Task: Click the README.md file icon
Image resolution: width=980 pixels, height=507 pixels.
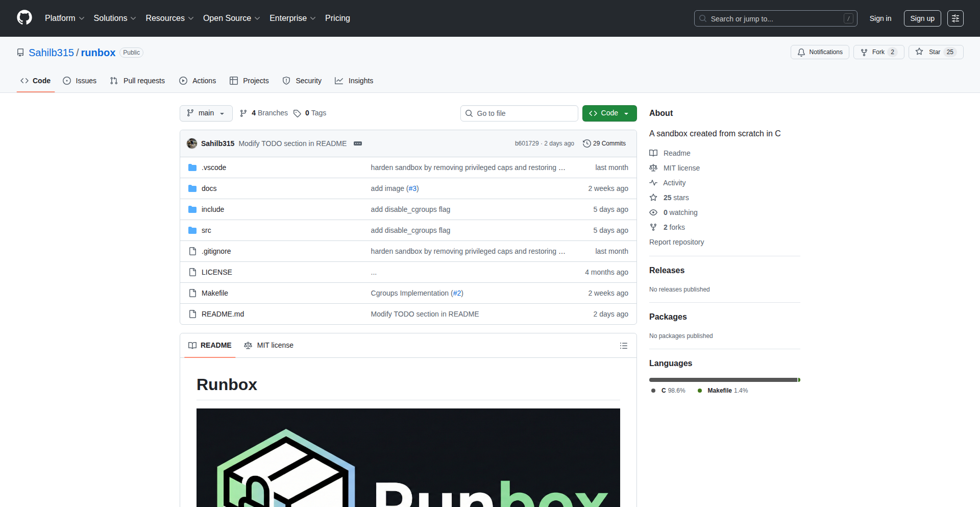Action: point(192,314)
